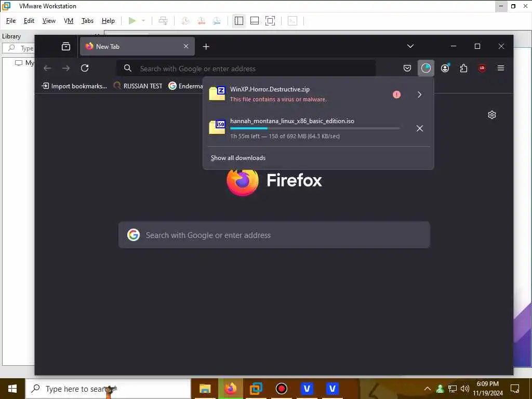Reload the page with the Firefox refresh icon
The height and width of the screenshot is (399, 532).
pyautogui.click(x=85, y=68)
